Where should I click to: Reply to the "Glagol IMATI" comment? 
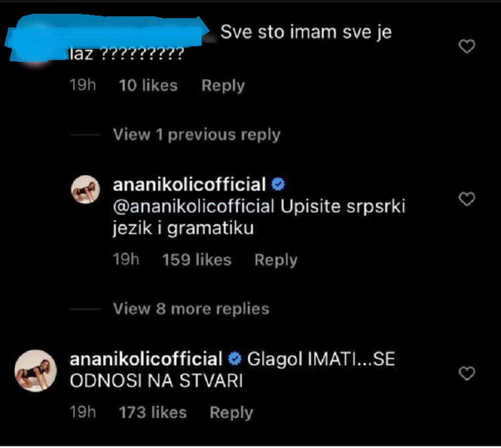tap(231, 412)
